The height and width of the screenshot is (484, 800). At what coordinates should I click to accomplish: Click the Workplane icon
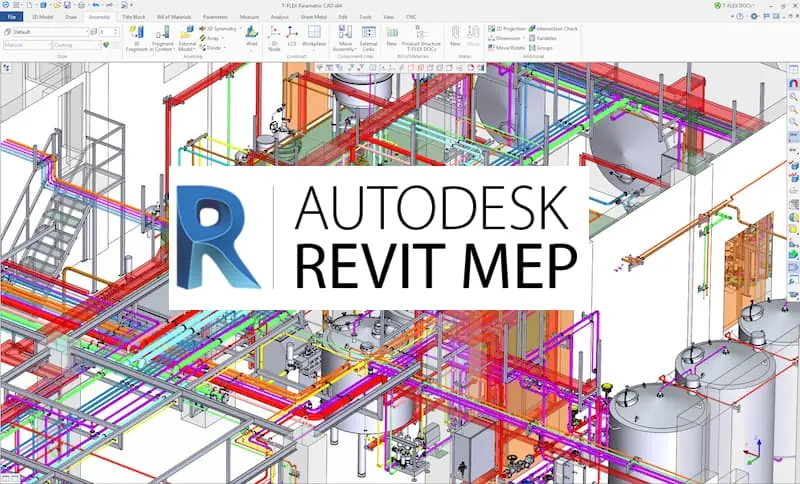point(314,32)
